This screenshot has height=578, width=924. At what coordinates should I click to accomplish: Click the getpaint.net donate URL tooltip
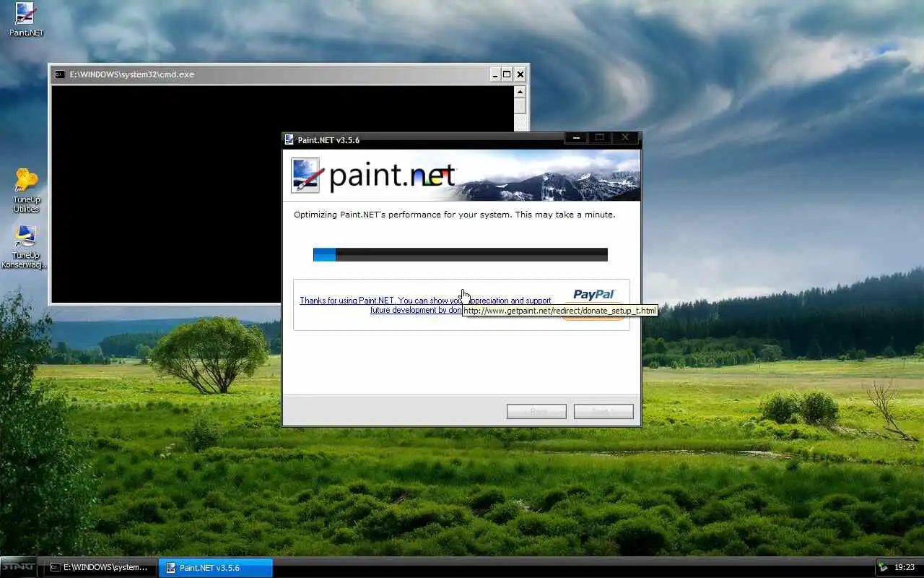tap(560, 311)
